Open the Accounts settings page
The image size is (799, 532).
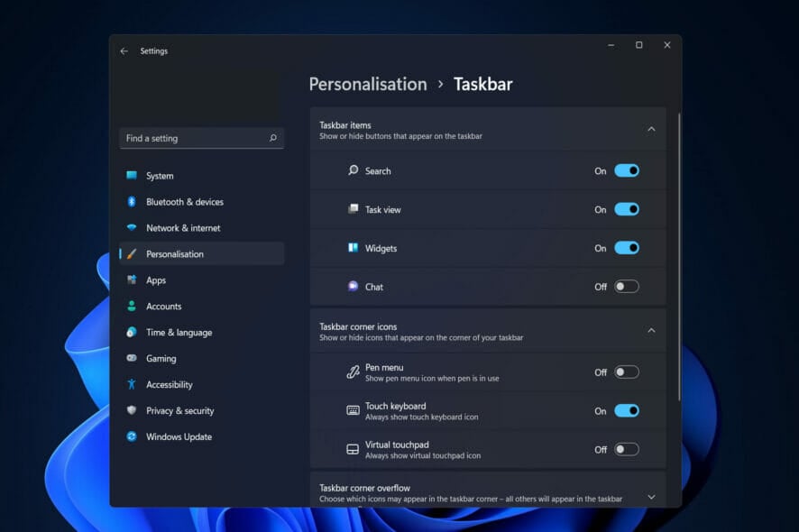click(133, 306)
